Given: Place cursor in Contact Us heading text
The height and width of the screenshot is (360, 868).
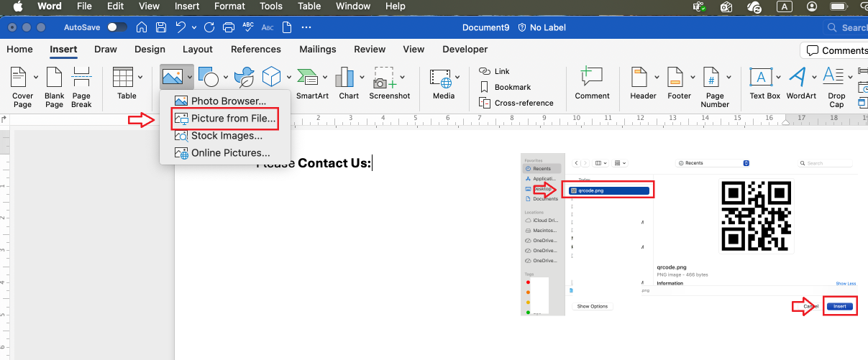Looking at the screenshot, I should tap(334, 163).
